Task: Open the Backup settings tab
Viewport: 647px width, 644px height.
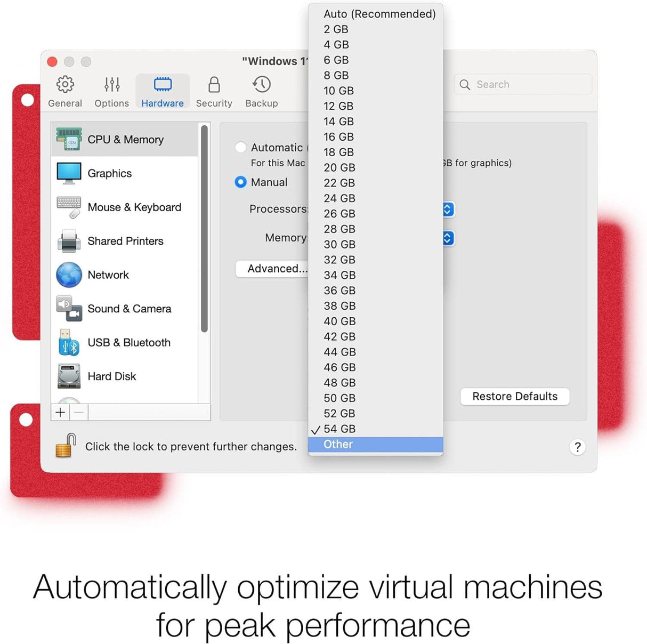Action: click(261, 91)
